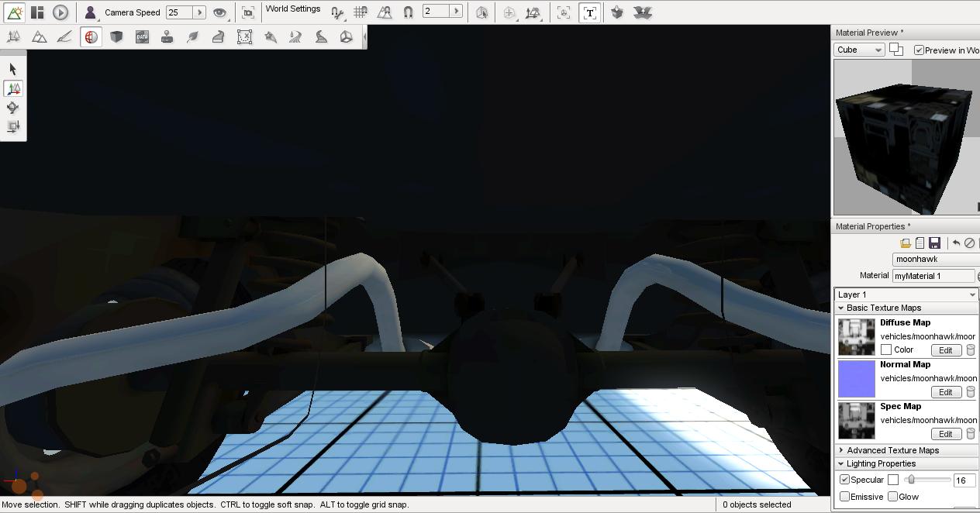This screenshot has height=513, width=980.
Task: Toggle the object icons render button
Action: tap(564, 12)
